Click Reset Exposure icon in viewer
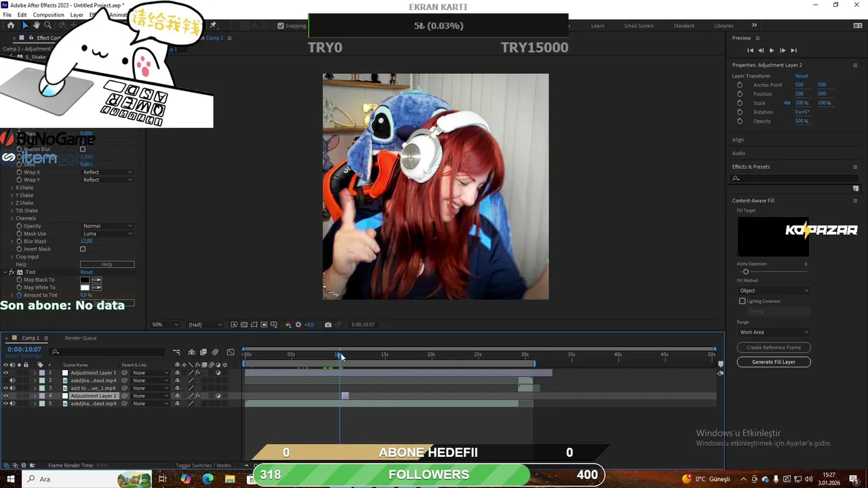Viewport: 868px width, 488px height. (298, 325)
